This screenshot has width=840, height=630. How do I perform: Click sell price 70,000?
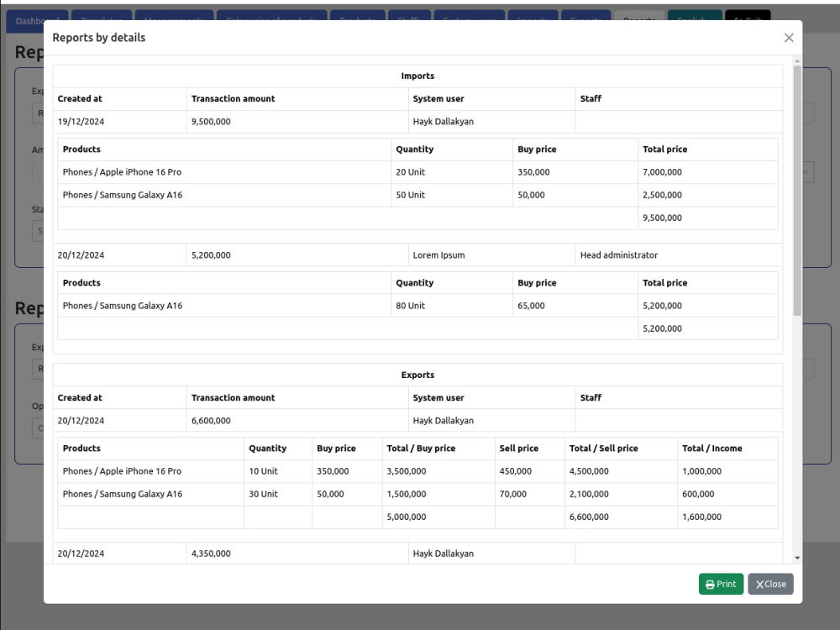[x=512, y=494]
